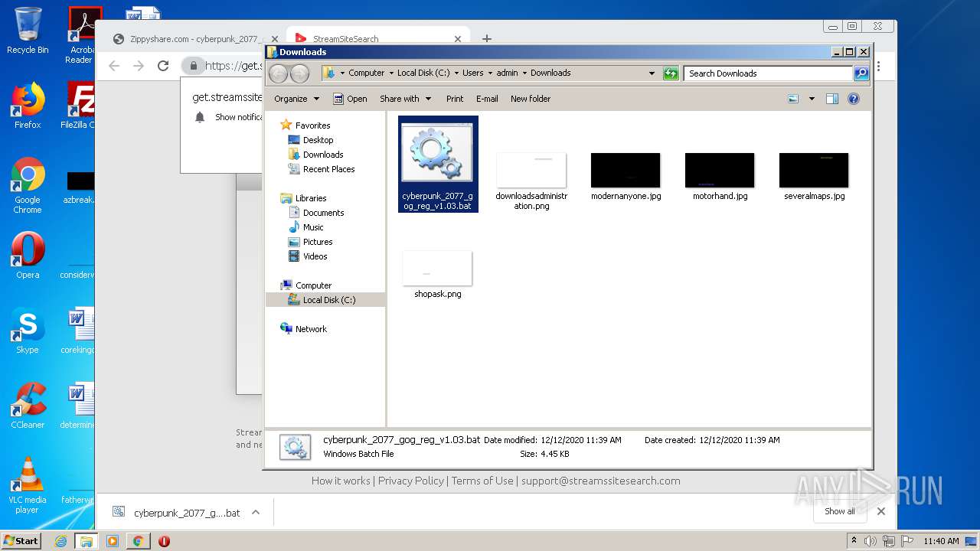The width and height of the screenshot is (980, 551).
Task: Open a new Chrome tab
Action: [487, 39]
